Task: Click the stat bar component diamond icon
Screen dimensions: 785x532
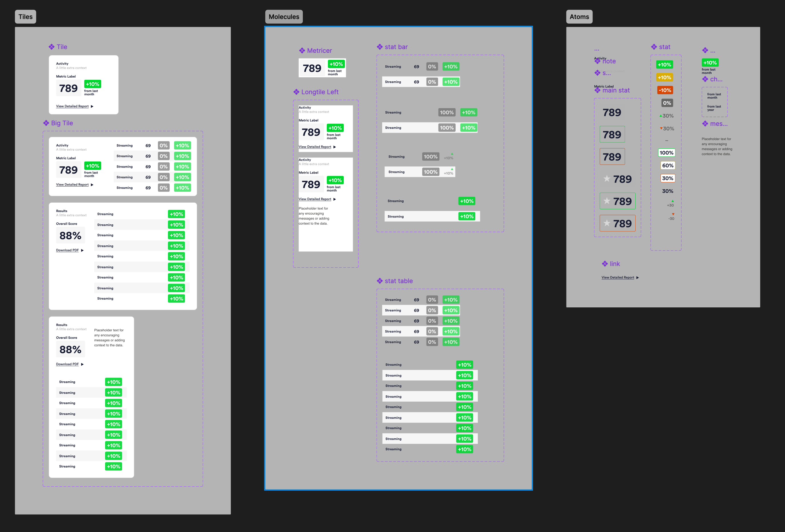Action: (x=380, y=47)
